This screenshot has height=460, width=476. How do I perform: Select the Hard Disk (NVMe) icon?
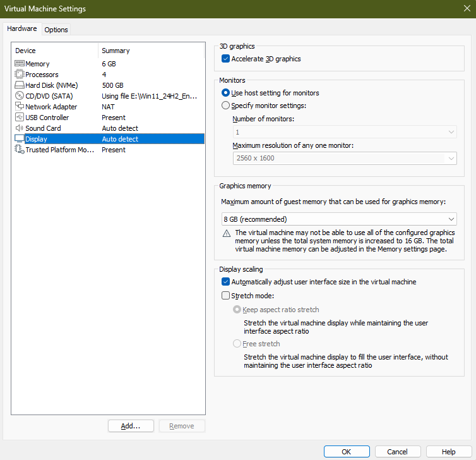[19, 85]
